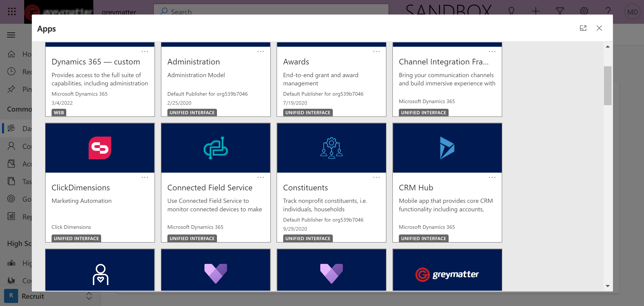Open Accounts sidebar icon

(x=11, y=164)
